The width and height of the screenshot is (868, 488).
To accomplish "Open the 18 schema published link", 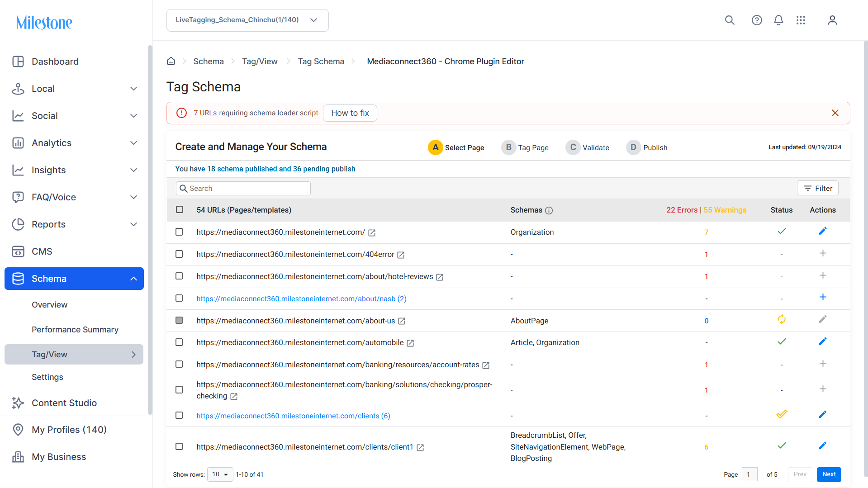I will click(x=211, y=169).
